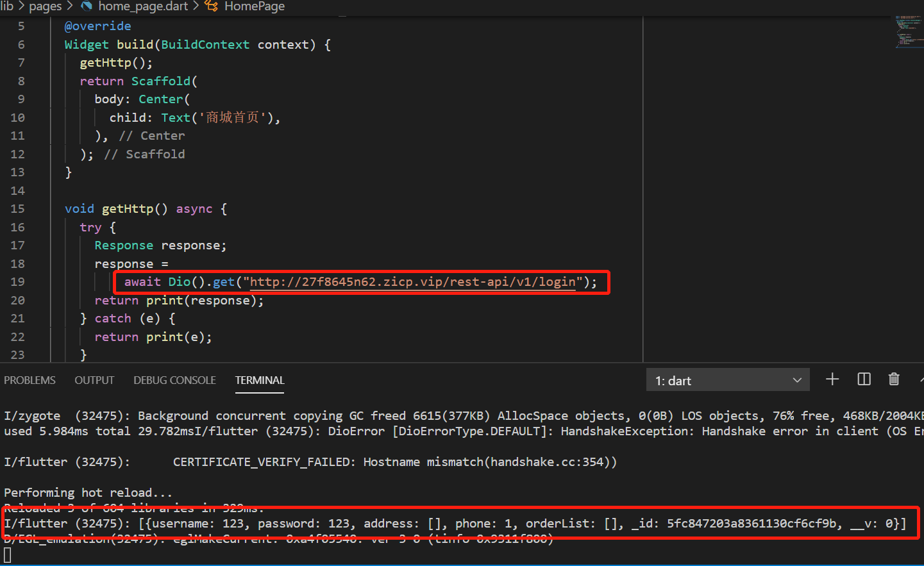Click the Dart file icon in the breadcrumb
Screen dimensions: 924x566
click(87, 6)
